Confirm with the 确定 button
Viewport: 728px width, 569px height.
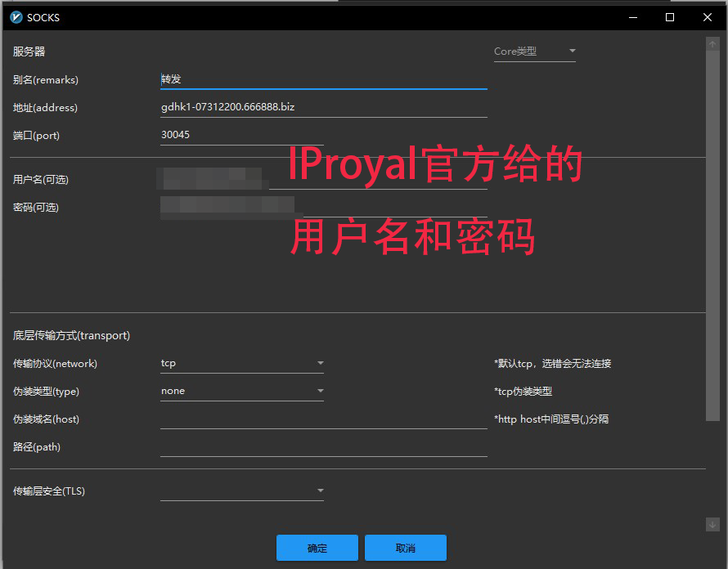click(317, 548)
